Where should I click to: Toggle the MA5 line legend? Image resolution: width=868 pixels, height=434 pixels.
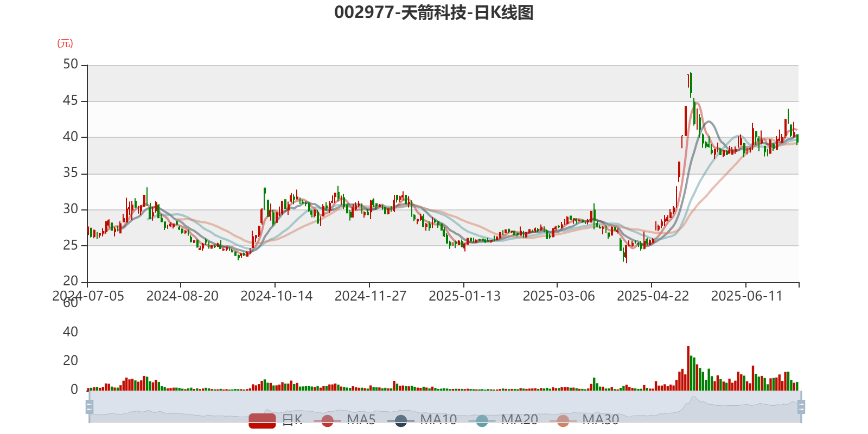(344, 420)
